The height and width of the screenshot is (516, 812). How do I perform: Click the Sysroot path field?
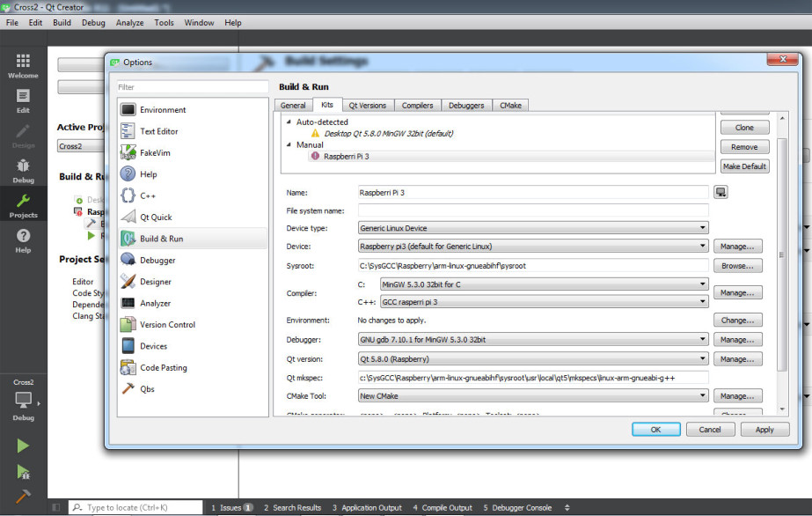point(533,266)
